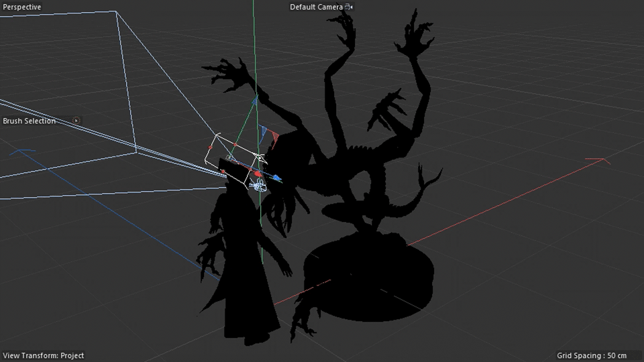Open the Perspective view label menu
This screenshot has width=644, height=362.
21,7
